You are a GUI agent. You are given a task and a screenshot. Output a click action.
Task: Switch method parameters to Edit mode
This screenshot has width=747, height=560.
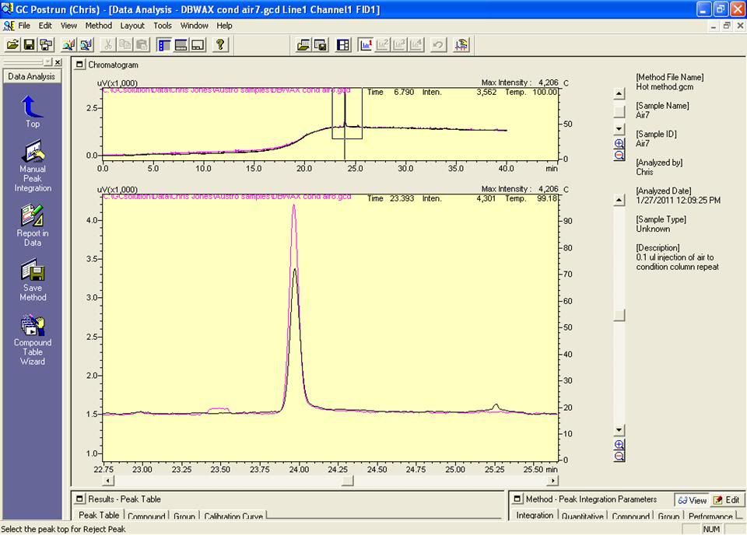click(727, 500)
